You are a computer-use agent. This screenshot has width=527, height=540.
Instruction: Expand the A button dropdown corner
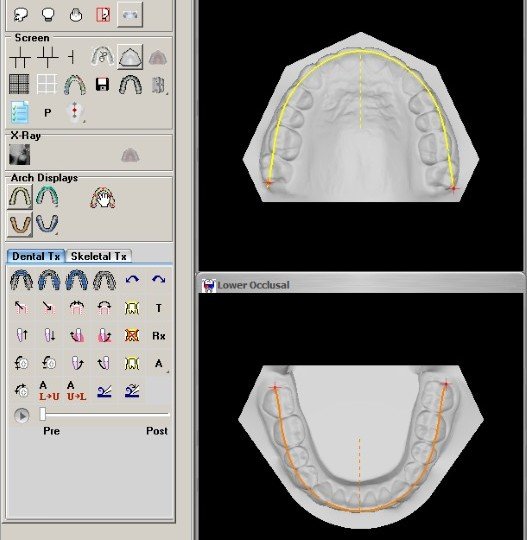(167, 372)
